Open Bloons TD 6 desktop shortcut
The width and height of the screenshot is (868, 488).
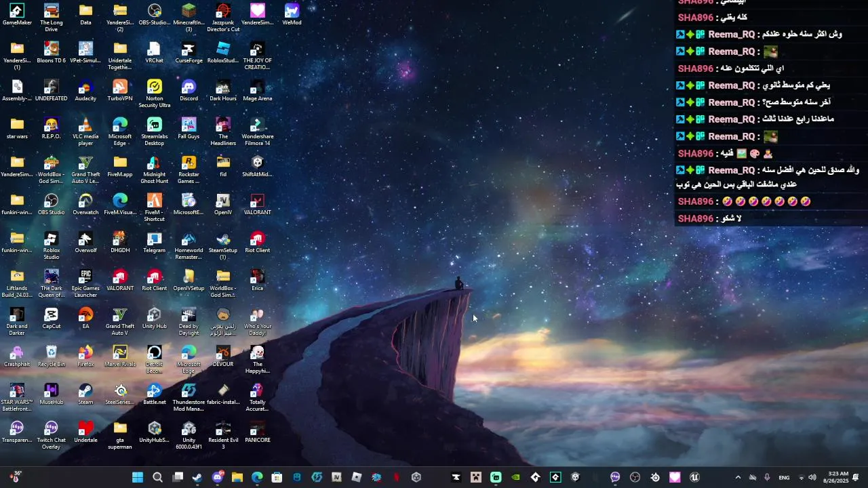click(52, 53)
